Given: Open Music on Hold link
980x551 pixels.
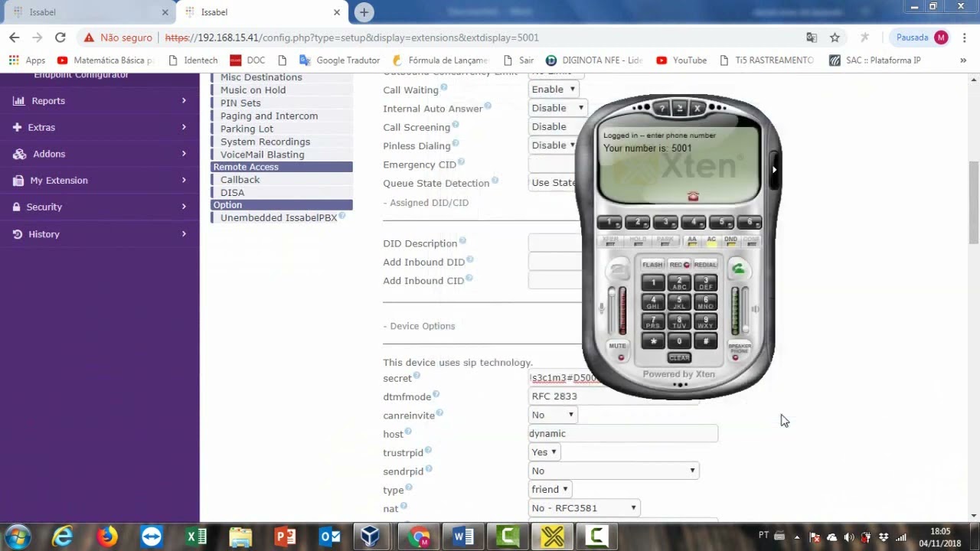Looking at the screenshot, I should click(x=253, y=90).
